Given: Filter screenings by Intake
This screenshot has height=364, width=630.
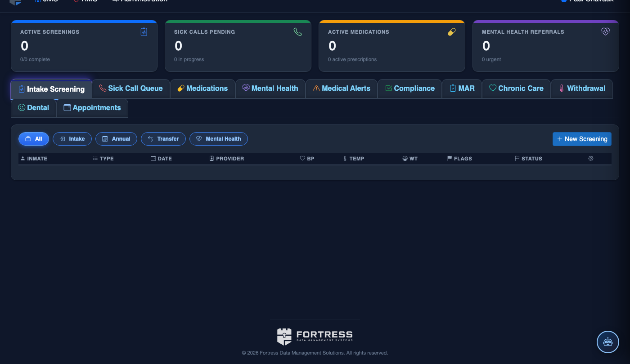Looking at the screenshot, I should tap(72, 139).
